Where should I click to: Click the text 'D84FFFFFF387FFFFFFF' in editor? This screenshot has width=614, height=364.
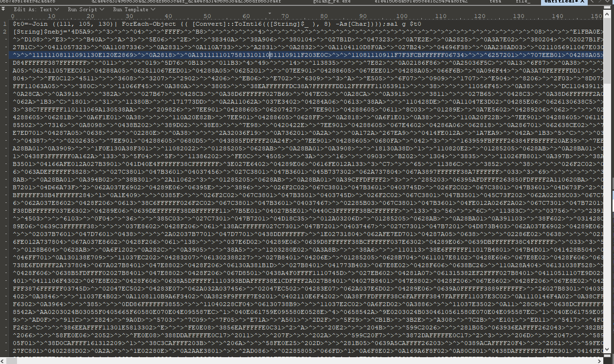[x=50, y=63]
